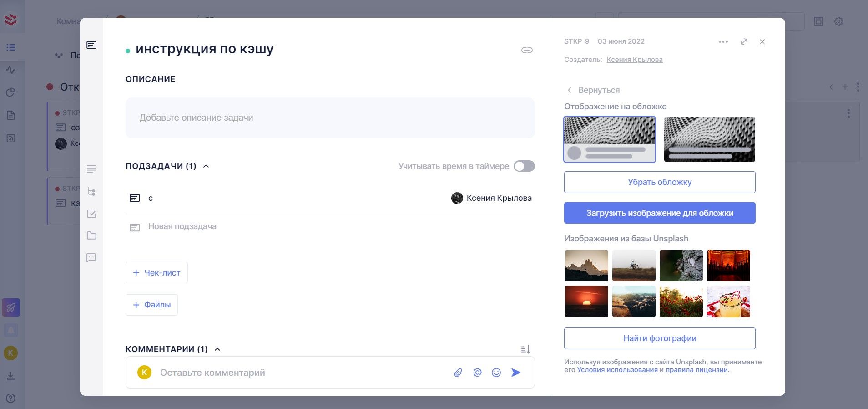Add a column with the plus icon in background
868x409 pixels.
[x=845, y=87]
